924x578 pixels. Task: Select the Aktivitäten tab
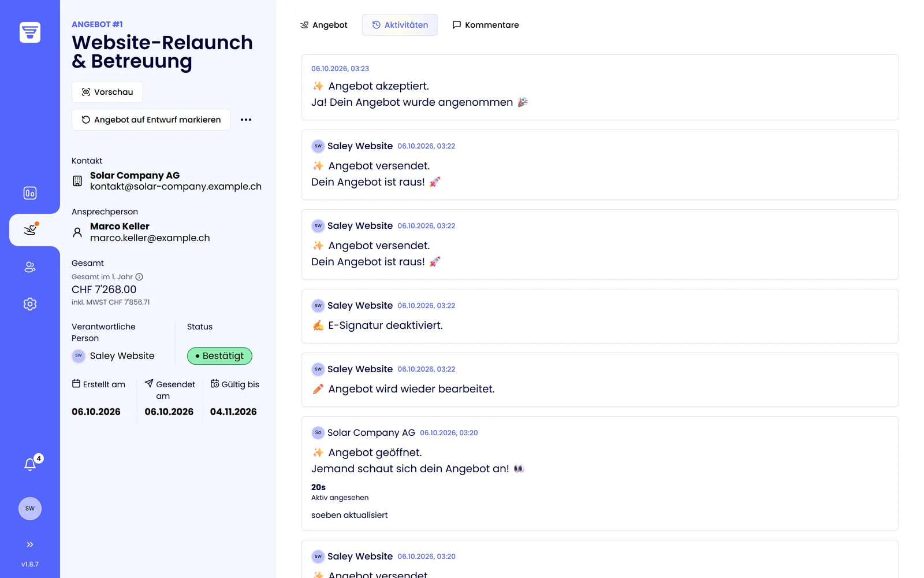click(x=400, y=25)
